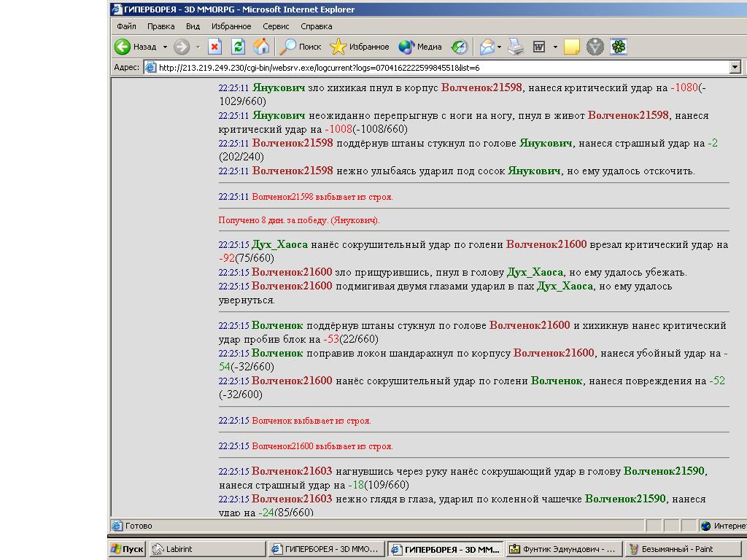This screenshot has width=747, height=560.
Task: Click the Edit with Word icon
Action: coord(539,47)
